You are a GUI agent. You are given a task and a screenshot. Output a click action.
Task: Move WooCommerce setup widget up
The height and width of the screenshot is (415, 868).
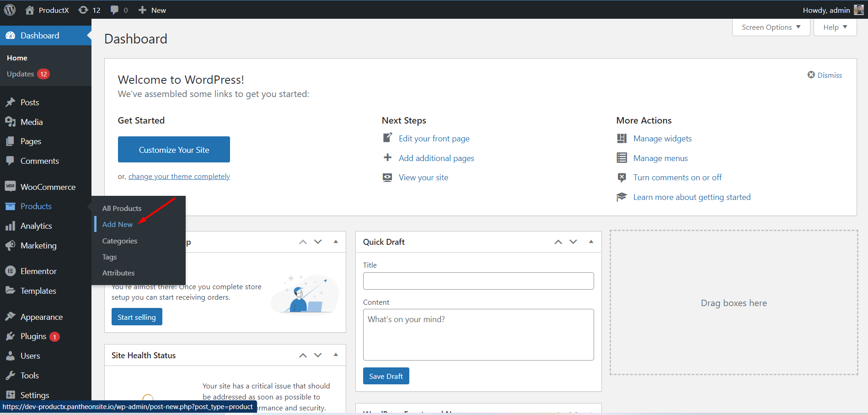(x=303, y=242)
